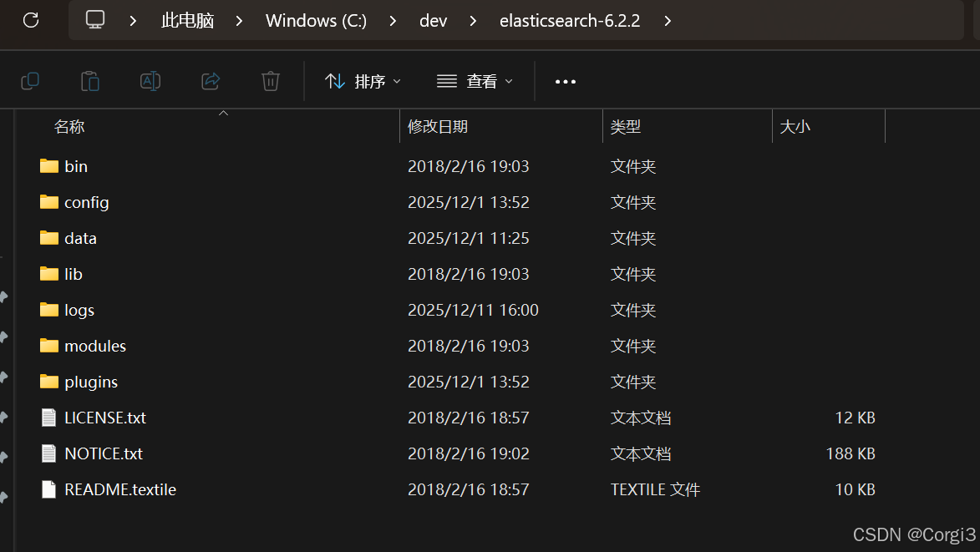Open the See more (...) menu
Viewport: 980px width, 552px height.
coord(566,81)
